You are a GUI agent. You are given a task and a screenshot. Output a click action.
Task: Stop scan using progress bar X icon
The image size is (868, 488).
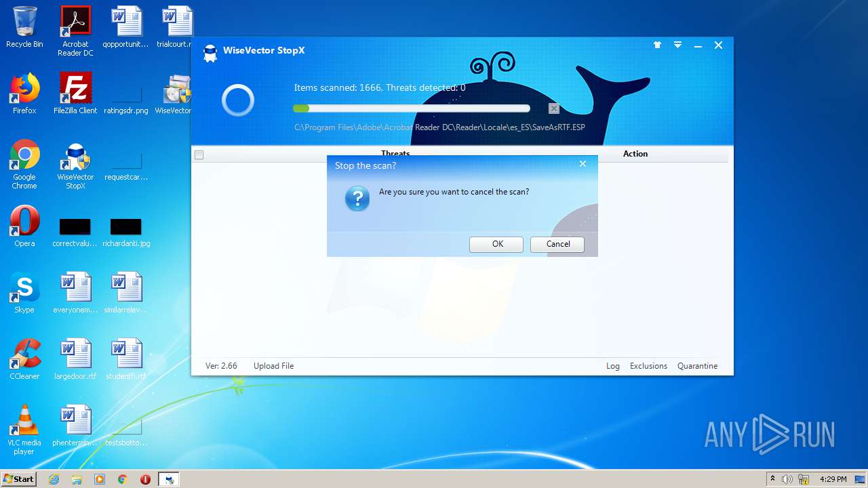[x=554, y=108]
